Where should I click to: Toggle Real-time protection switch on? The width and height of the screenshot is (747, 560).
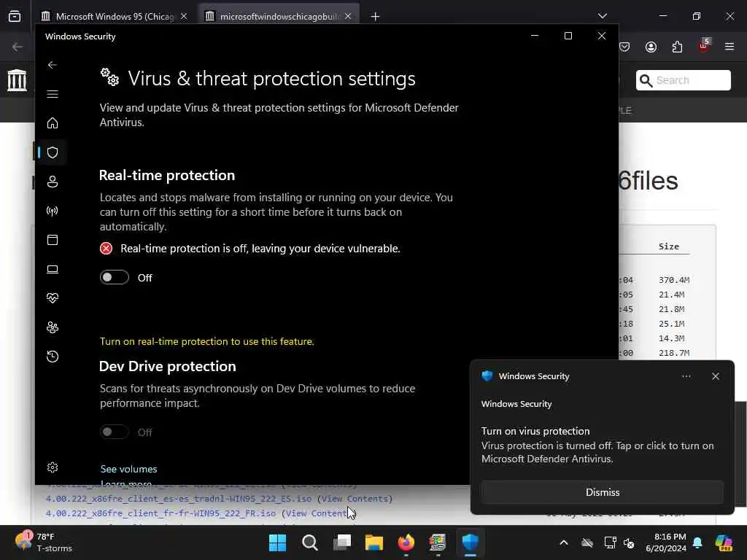click(115, 277)
